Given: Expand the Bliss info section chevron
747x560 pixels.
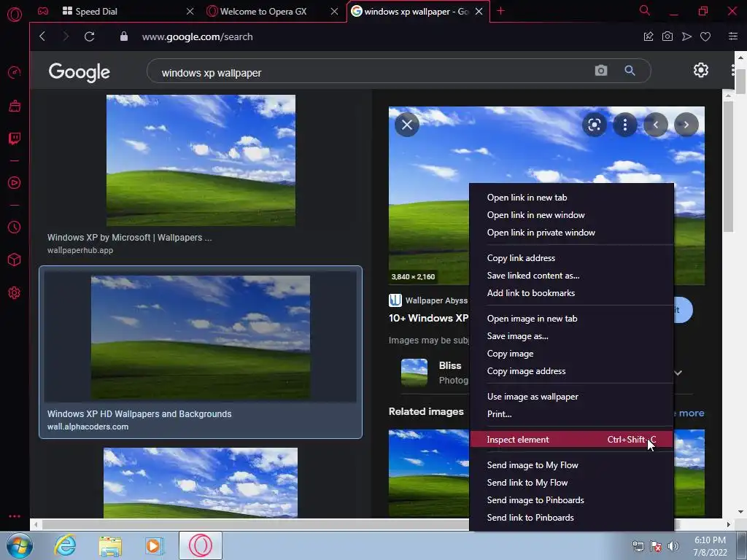Looking at the screenshot, I should tap(678, 373).
